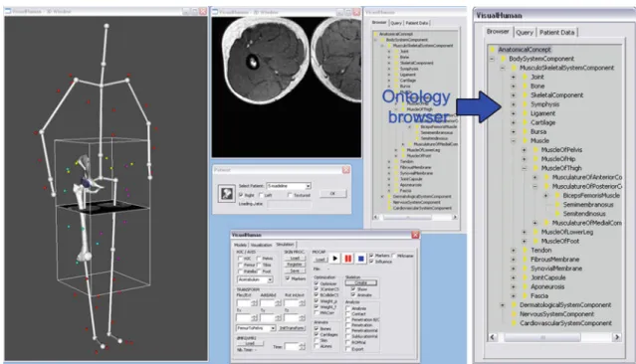
Task: Start MOCAP playback with the play button
Action: 334,259
